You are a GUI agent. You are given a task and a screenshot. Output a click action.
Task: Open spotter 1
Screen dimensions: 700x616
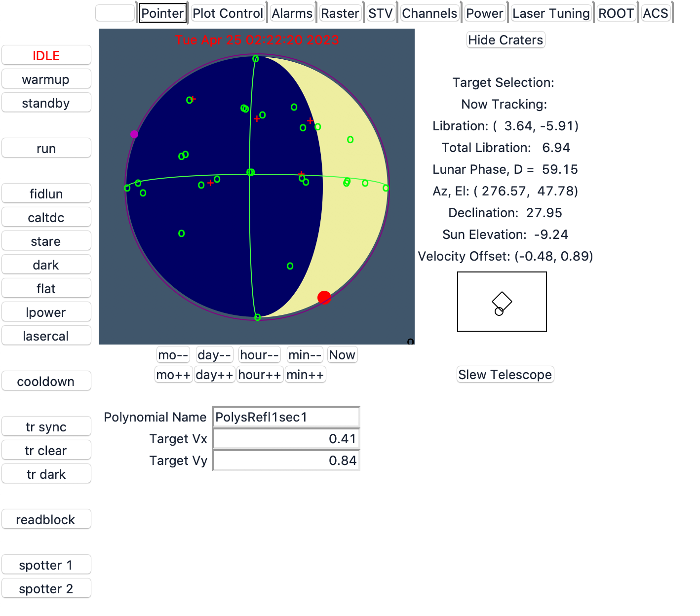pos(46,565)
